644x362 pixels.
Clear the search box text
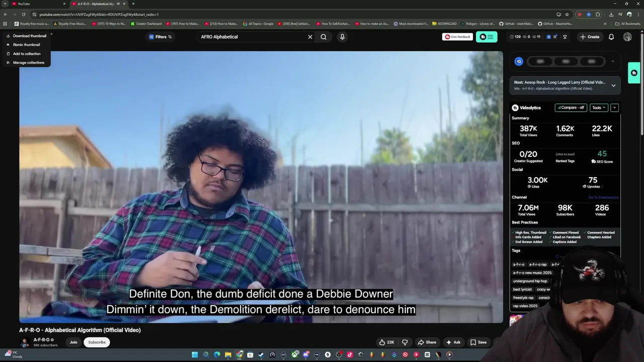pos(310,37)
